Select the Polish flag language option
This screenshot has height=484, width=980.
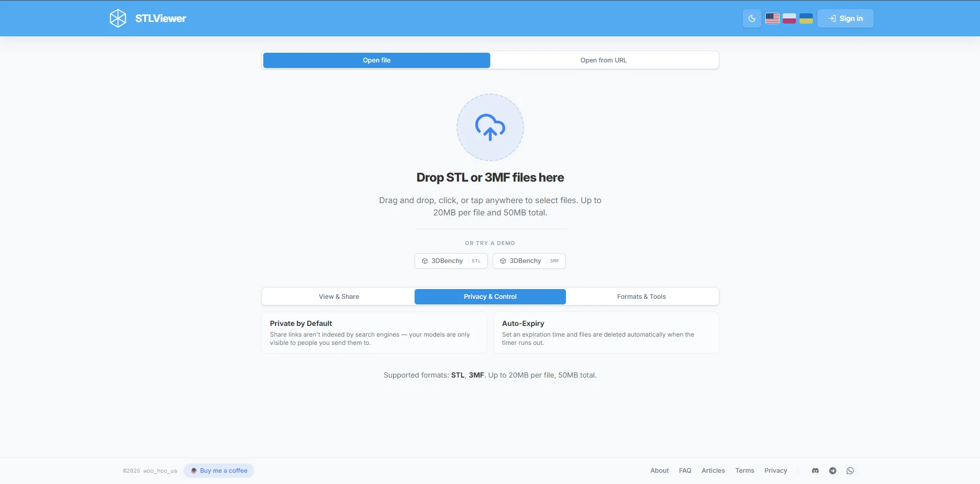(x=789, y=18)
